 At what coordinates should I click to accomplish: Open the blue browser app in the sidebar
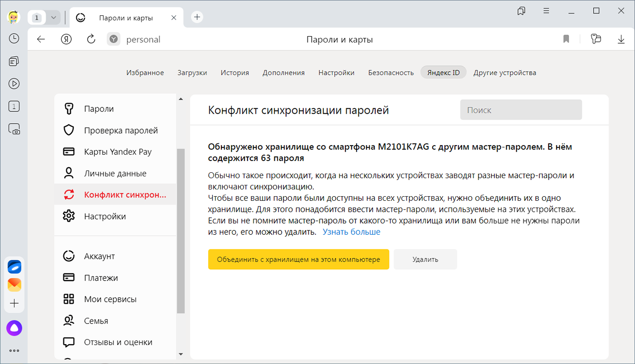pos(14,267)
